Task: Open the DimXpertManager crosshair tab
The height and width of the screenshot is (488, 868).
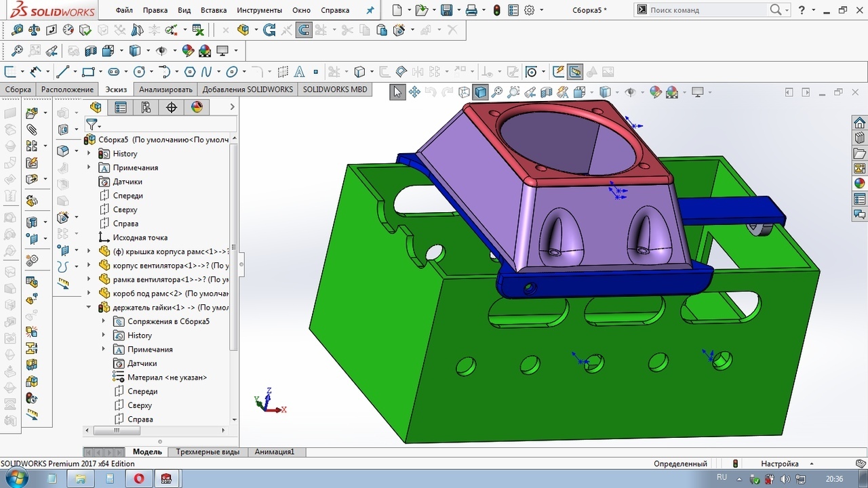Action: point(172,107)
